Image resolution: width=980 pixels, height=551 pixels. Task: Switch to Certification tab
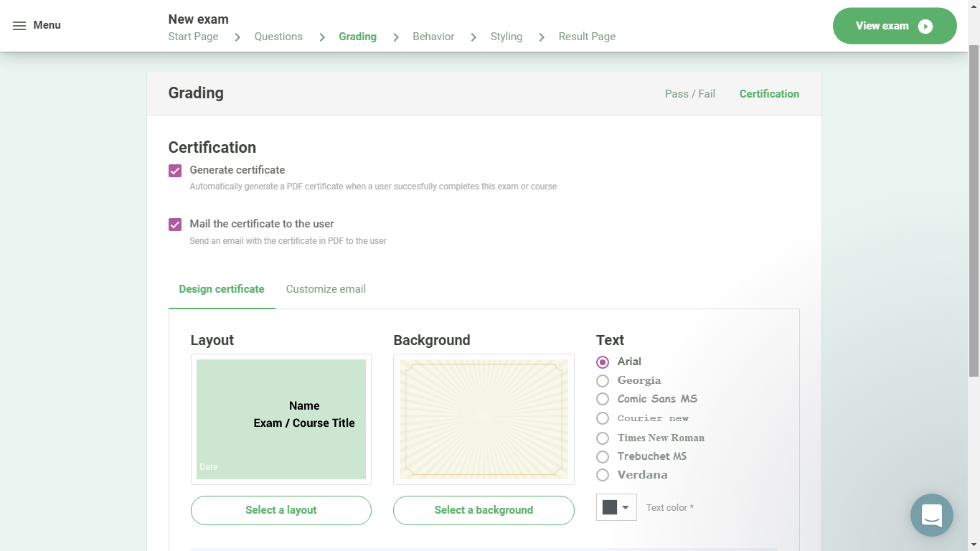pyautogui.click(x=769, y=94)
